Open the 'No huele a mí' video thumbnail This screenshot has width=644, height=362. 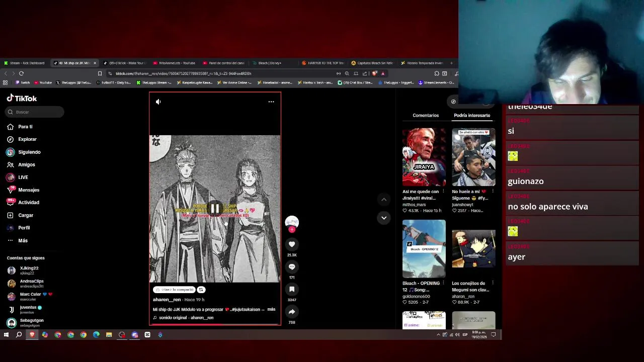(x=473, y=157)
